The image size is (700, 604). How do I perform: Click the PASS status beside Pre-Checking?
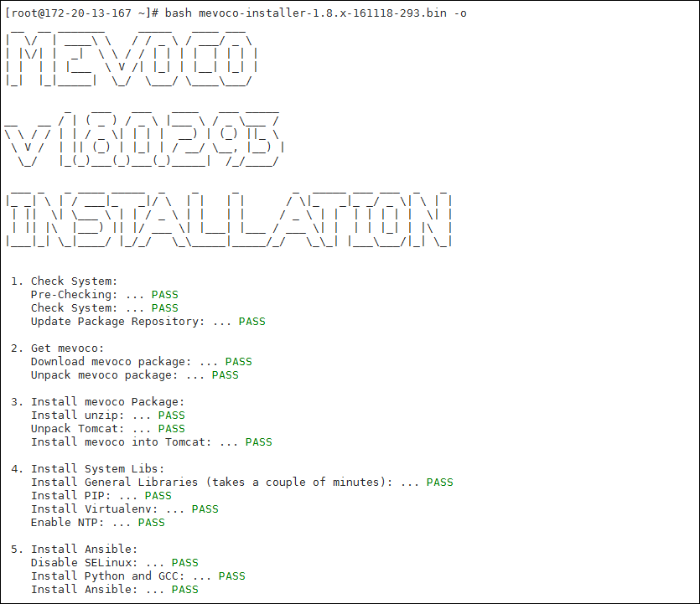[165, 294]
